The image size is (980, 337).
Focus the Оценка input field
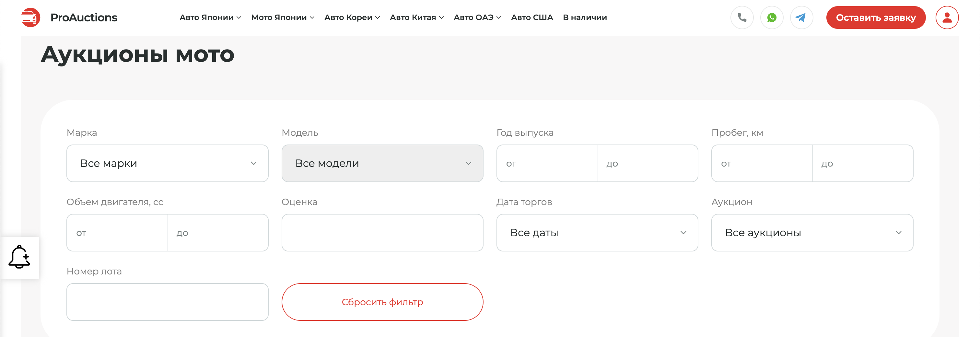(x=382, y=232)
